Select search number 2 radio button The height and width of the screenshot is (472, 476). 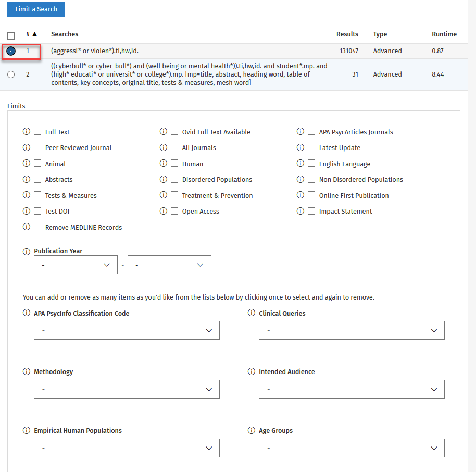click(x=11, y=74)
